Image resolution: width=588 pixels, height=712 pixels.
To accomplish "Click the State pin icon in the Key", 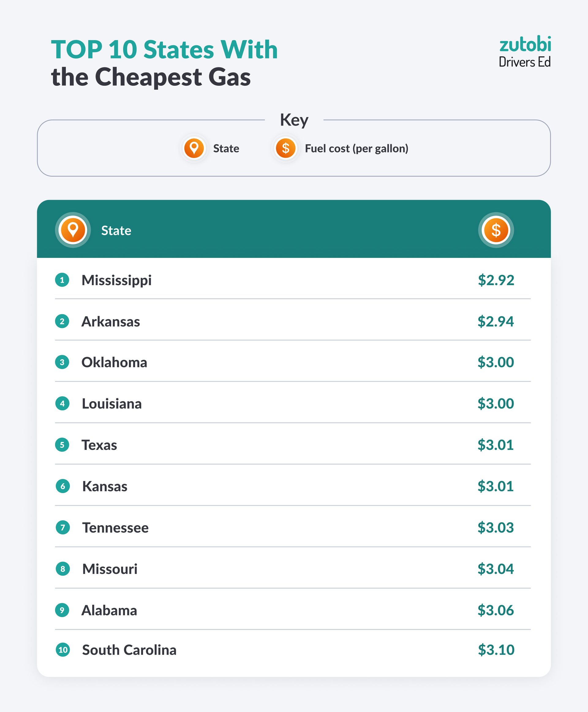I will click(194, 148).
